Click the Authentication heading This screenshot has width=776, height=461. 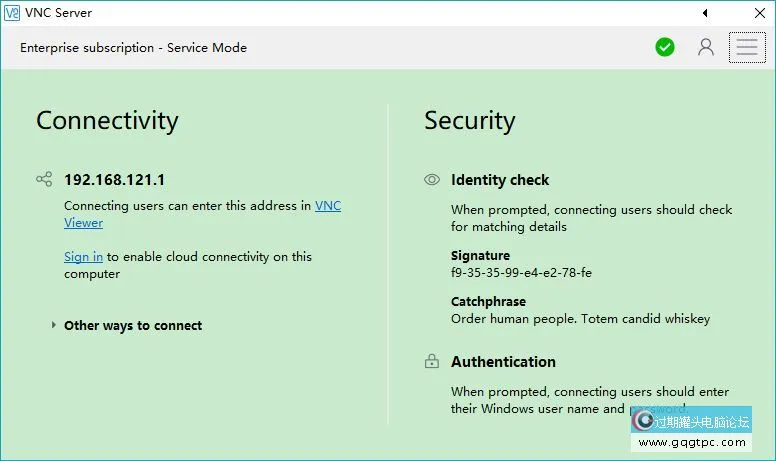coord(503,362)
